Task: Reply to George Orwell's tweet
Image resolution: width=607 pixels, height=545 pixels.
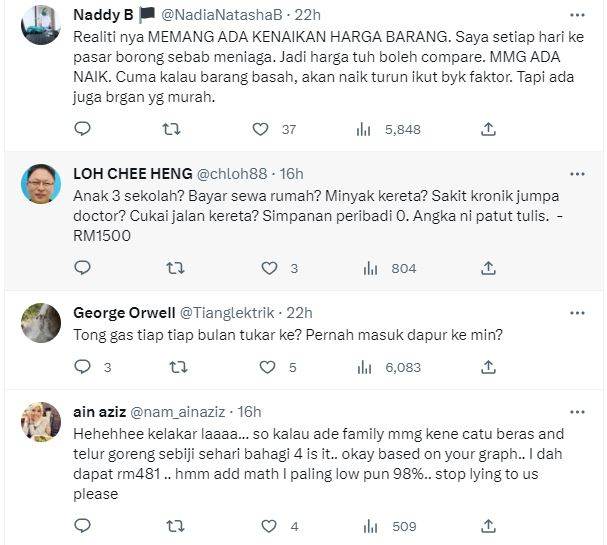Action: coord(83,367)
